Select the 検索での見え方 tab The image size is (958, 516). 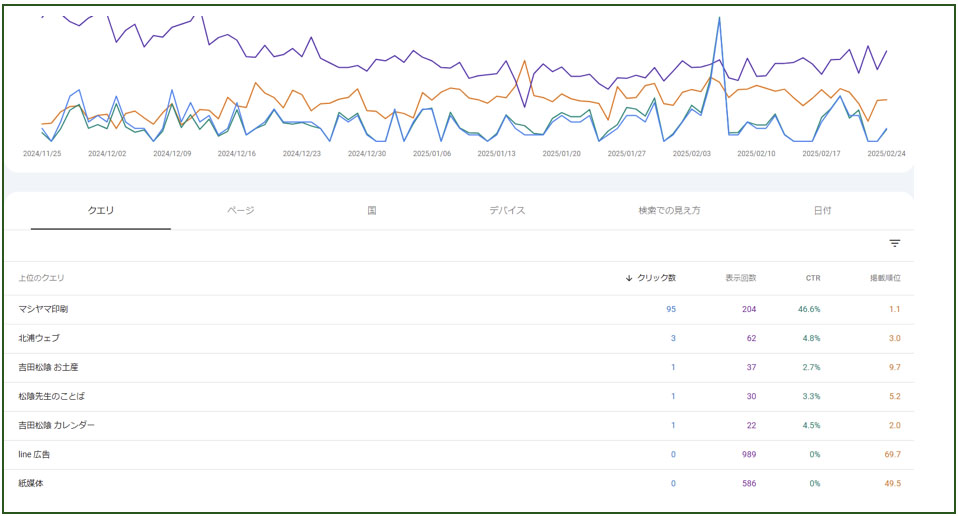click(669, 211)
